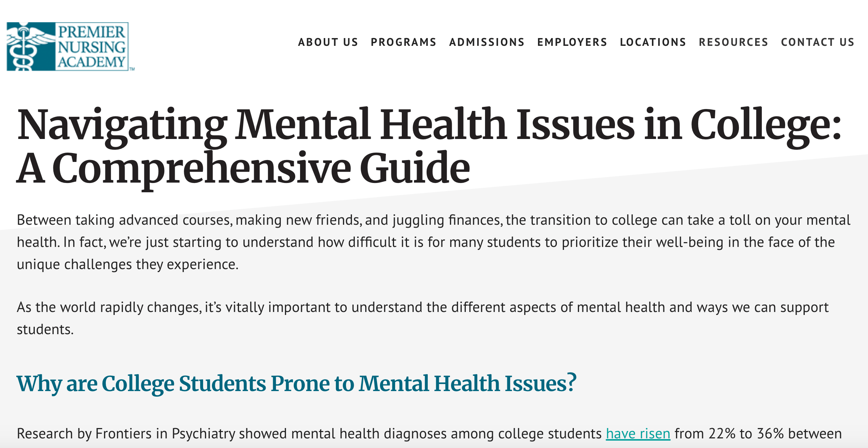Click the 'Premier Nursing Academy' wordmark text
868x448 pixels.
92,47
